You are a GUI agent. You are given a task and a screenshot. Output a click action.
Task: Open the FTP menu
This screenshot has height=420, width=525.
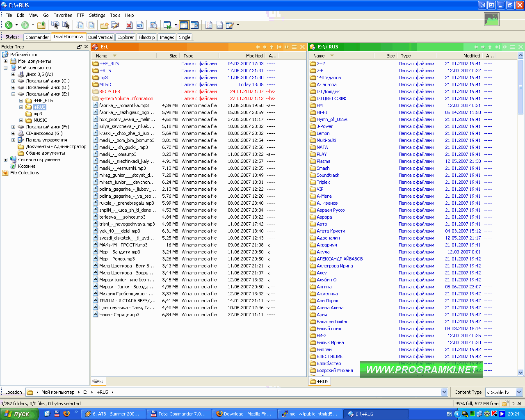(x=80, y=15)
